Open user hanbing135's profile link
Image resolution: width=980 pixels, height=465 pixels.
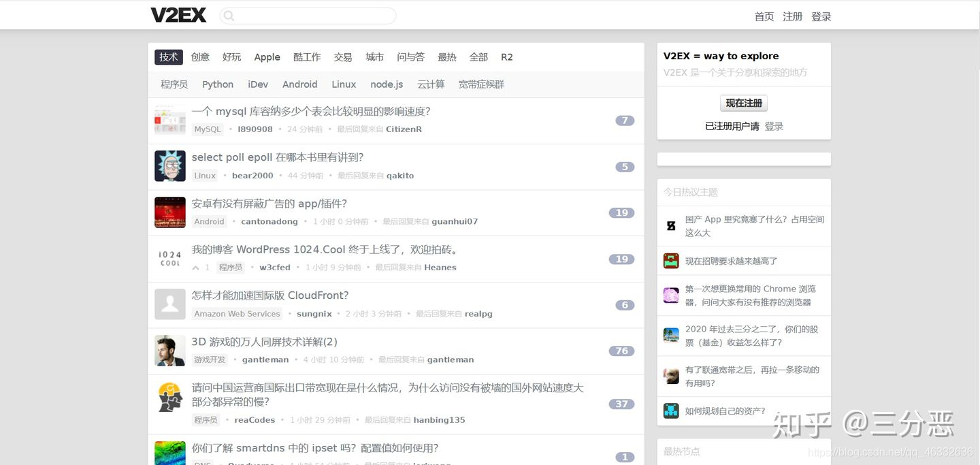[439, 420]
